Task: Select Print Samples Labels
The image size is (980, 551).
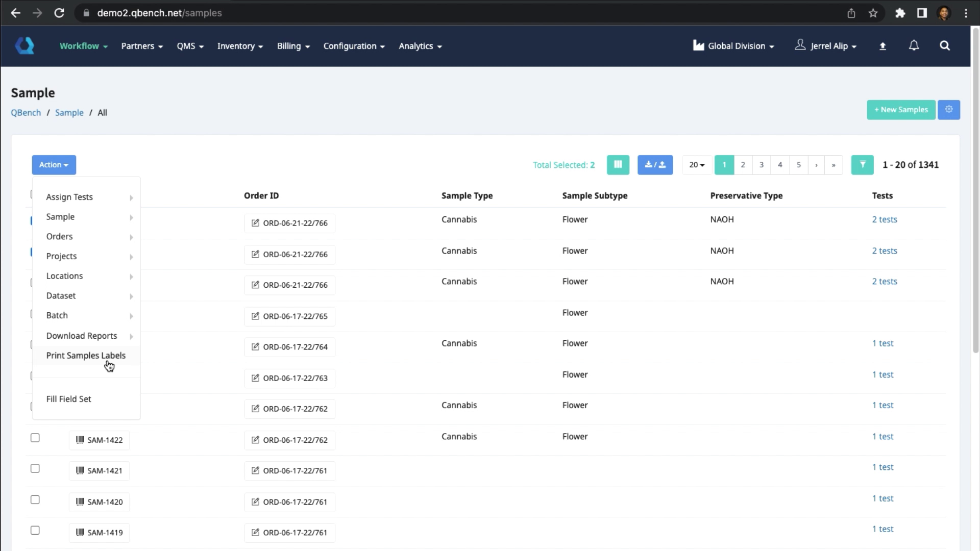Action: 86,356
